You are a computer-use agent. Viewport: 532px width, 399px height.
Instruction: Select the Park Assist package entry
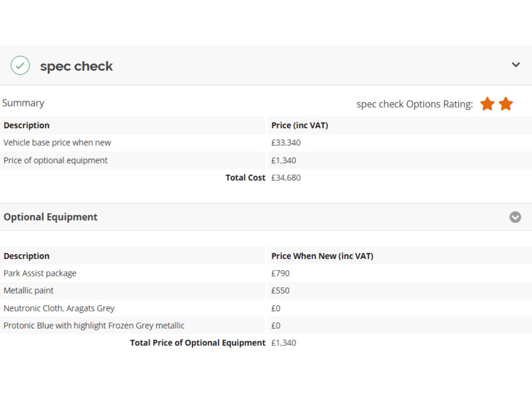pyautogui.click(x=40, y=273)
